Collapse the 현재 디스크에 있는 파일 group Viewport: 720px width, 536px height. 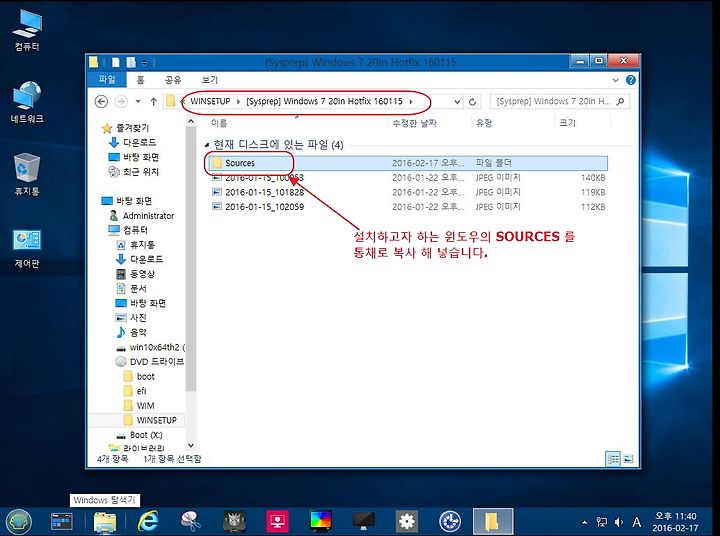click(x=207, y=146)
